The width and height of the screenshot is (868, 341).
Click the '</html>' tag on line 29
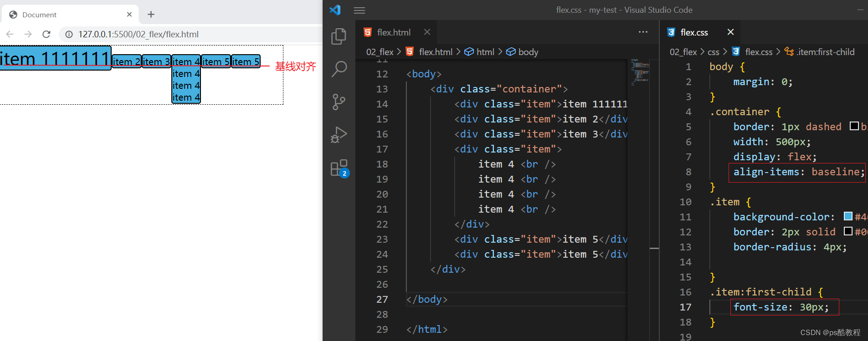click(x=427, y=329)
